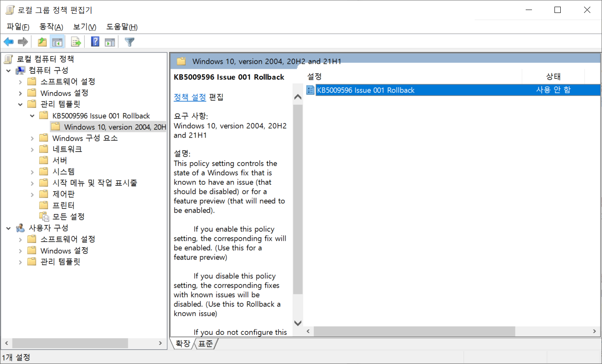
Task: Collapse the KB5009596 Issue 001 Rollback node
Action: pos(32,115)
